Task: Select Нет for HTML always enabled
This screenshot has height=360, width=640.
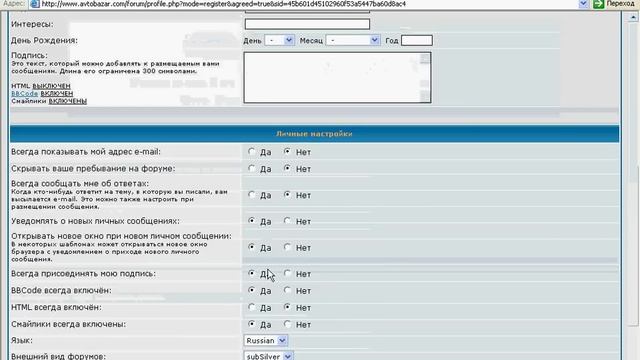Action: click(287, 307)
